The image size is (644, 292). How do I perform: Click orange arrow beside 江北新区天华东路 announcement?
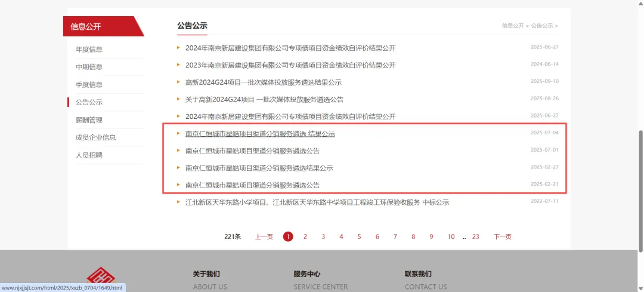(179, 202)
